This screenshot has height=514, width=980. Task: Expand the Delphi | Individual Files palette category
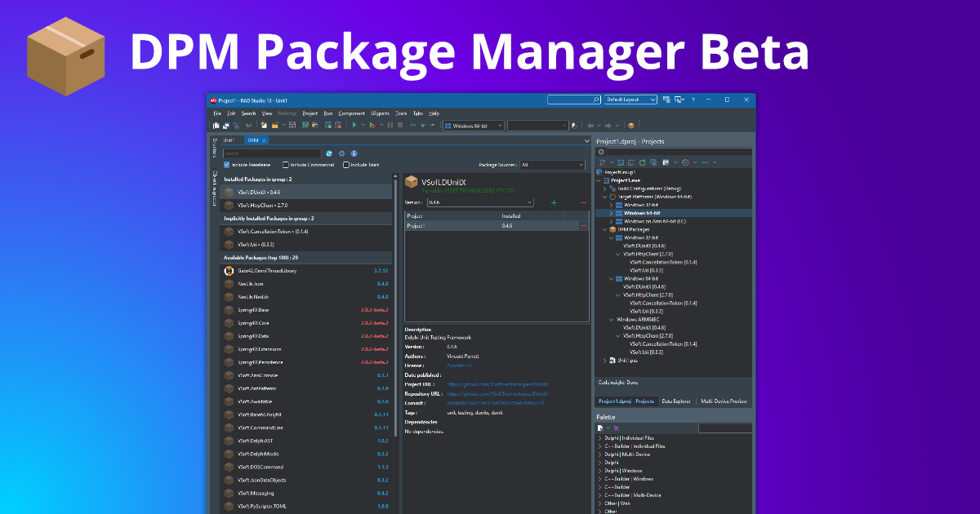(599, 438)
